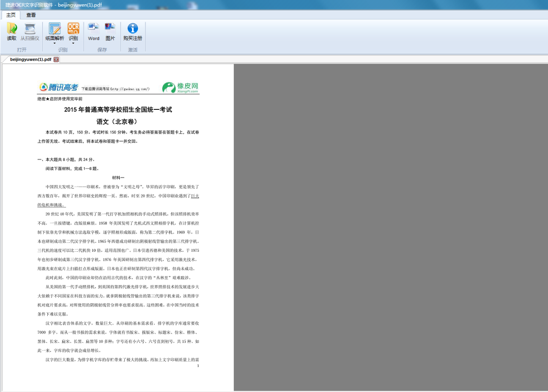Switch to the 查看 ribbon tab
The width and height of the screenshot is (548, 392).
coord(31,15)
